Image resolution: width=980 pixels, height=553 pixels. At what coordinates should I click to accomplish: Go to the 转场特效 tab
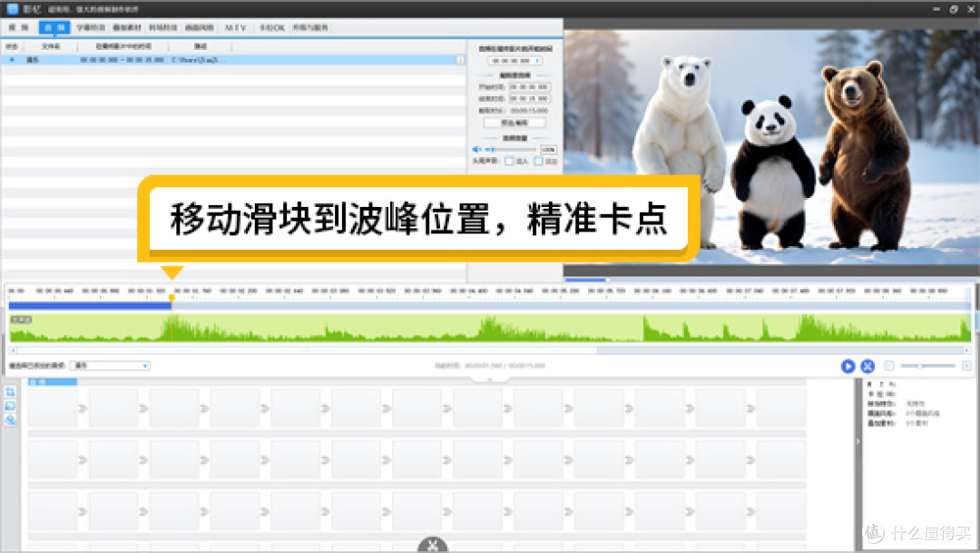pos(163,27)
